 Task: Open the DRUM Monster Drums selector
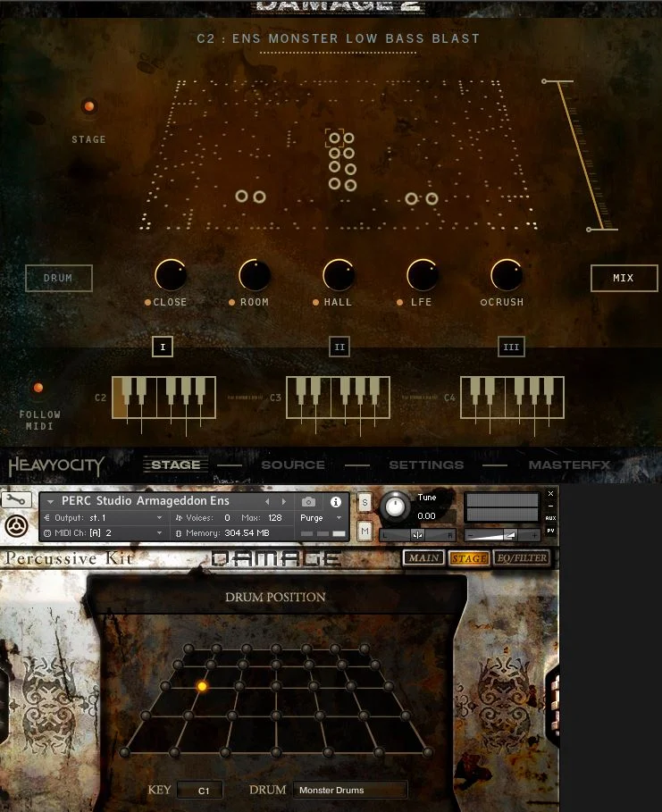[x=350, y=791]
